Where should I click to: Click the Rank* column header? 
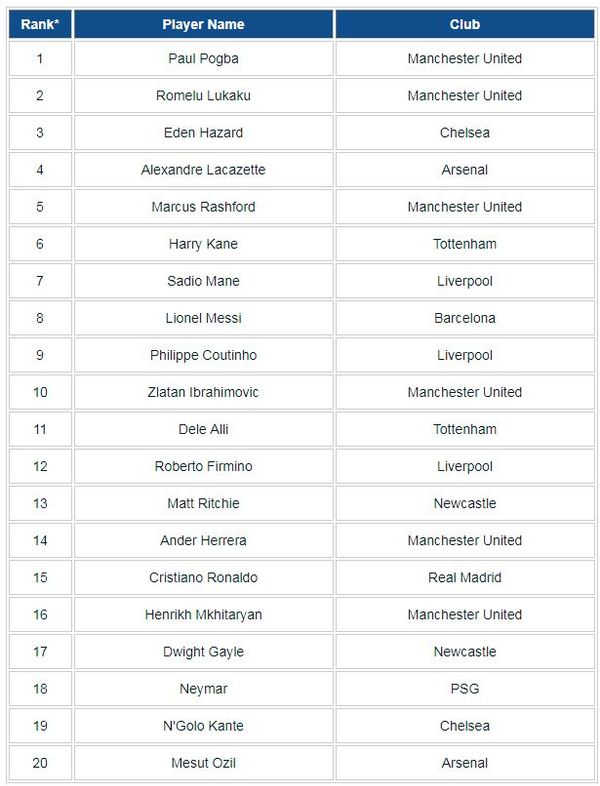(40, 24)
